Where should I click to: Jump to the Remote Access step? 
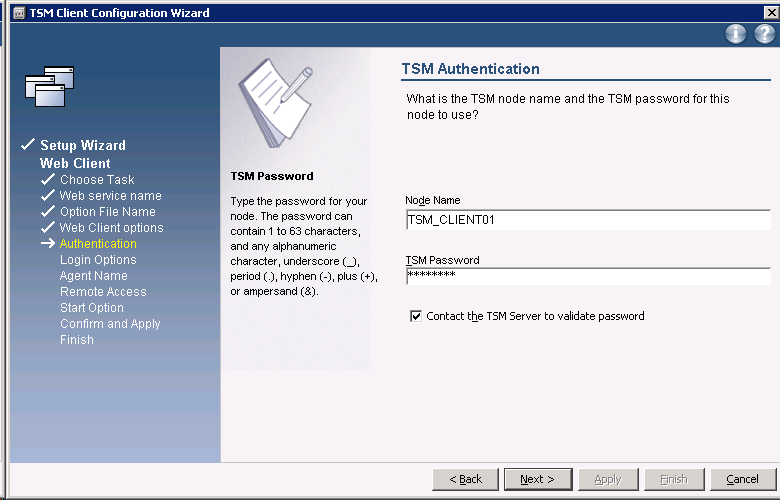coord(103,292)
